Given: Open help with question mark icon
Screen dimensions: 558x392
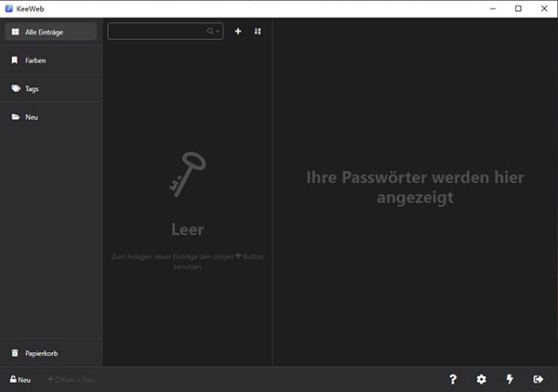Looking at the screenshot, I should coord(453,379).
